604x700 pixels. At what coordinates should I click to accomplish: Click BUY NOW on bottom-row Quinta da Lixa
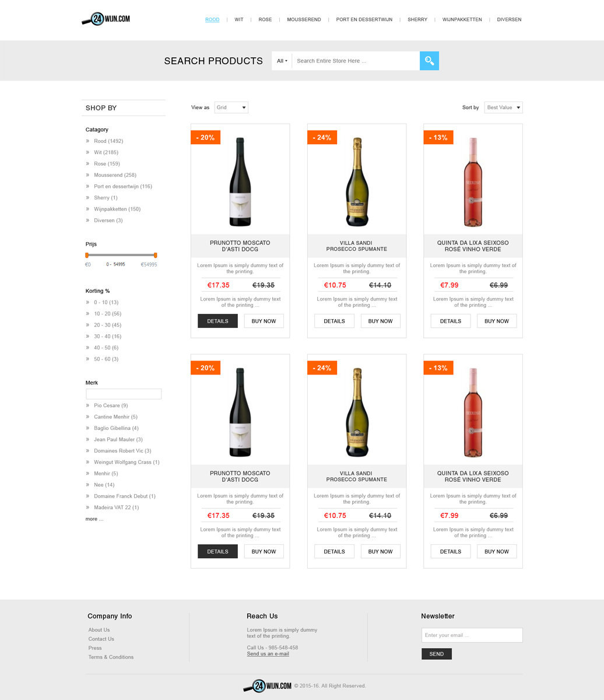tap(497, 551)
